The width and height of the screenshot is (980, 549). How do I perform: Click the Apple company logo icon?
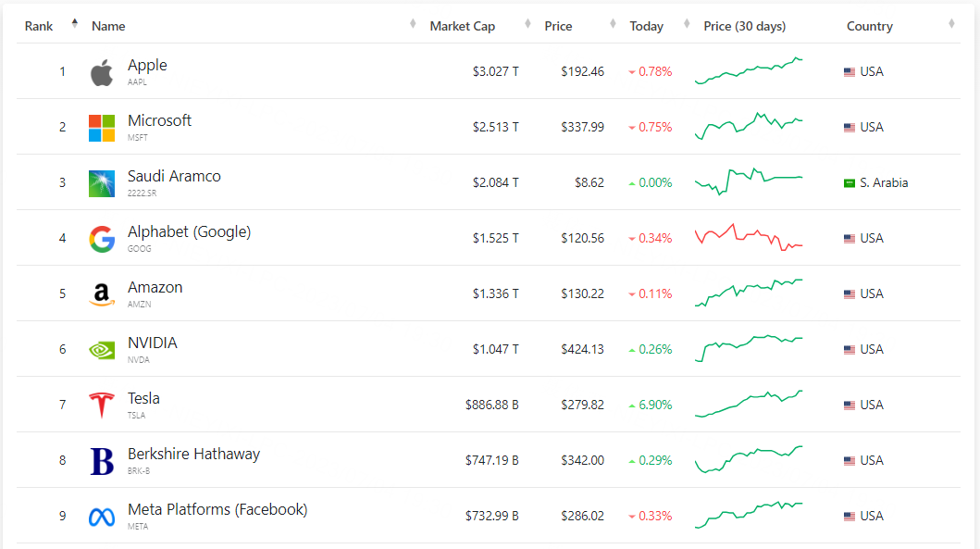click(x=102, y=72)
